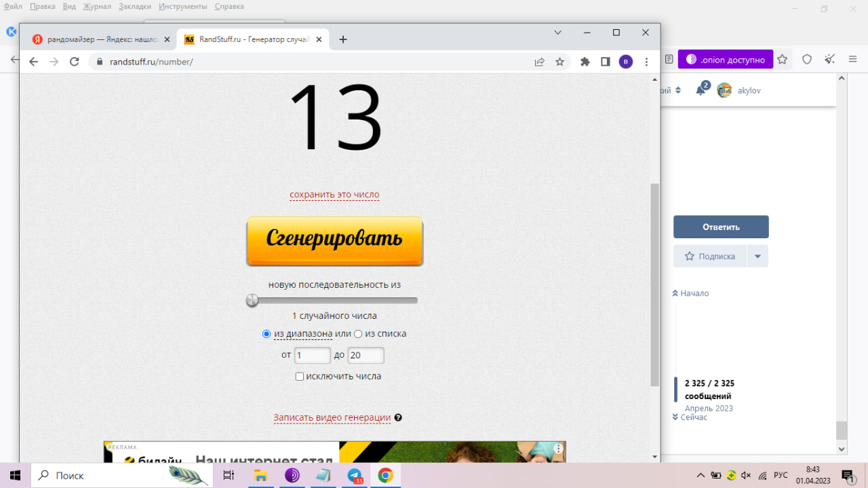Select the из списка radio button

(x=358, y=334)
